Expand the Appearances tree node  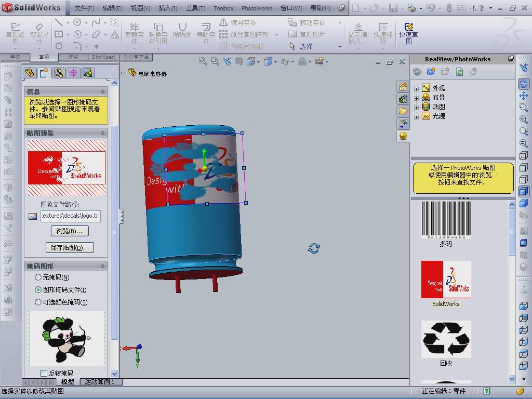pyautogui.click(x=416, y=88)
